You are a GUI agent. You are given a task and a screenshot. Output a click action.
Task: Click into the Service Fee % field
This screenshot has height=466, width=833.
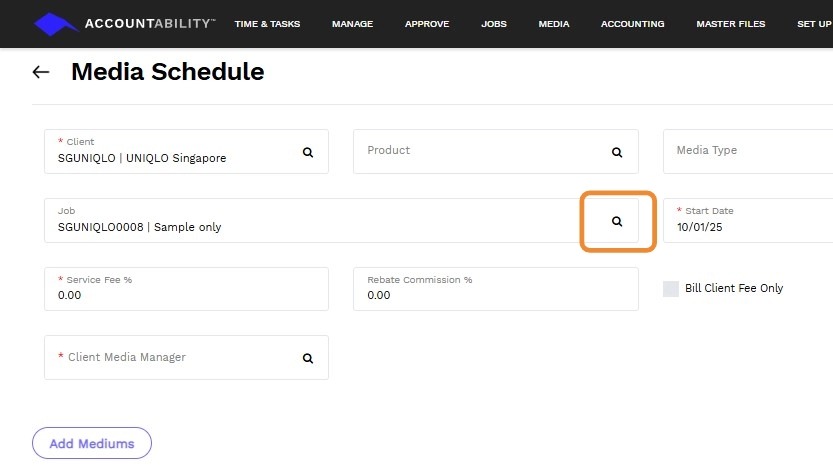(x=186, y=295)
